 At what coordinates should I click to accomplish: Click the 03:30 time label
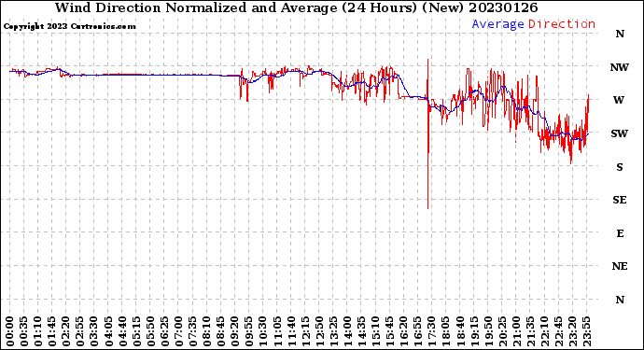(94, 331)
